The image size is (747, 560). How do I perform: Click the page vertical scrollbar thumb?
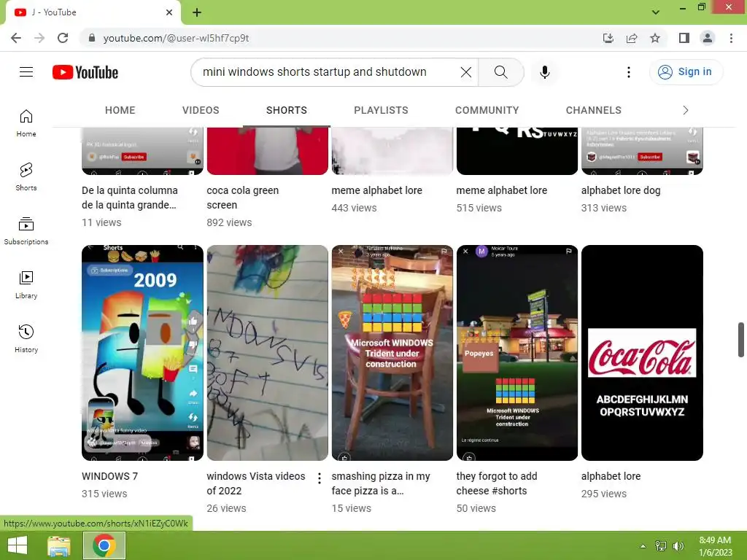click(x=741, y=340)
